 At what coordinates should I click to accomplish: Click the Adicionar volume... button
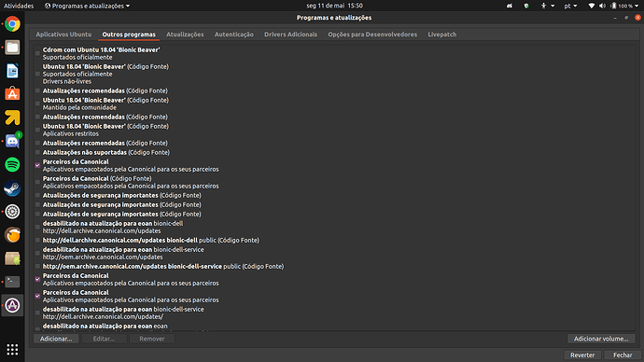601,339
